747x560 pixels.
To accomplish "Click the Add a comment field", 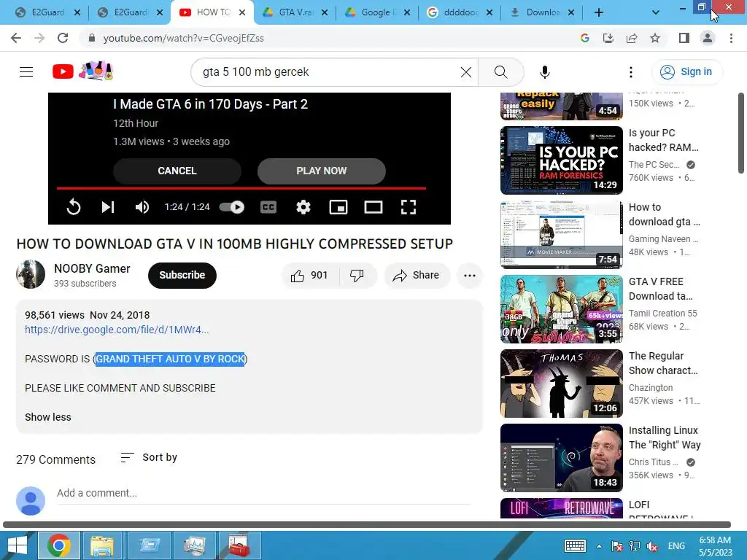I will coord(264,494).
